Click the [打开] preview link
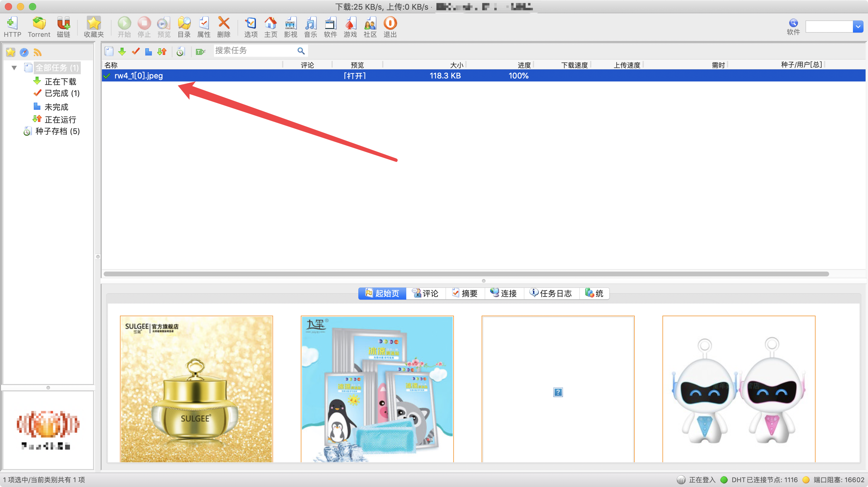Screen dimensions: 868x487 (355, 76)
